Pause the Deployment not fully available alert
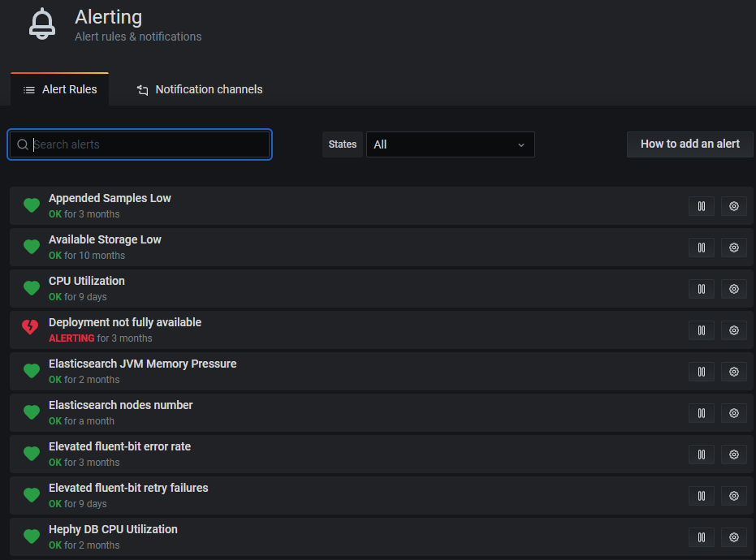The image size is (756, 560). 702,330
